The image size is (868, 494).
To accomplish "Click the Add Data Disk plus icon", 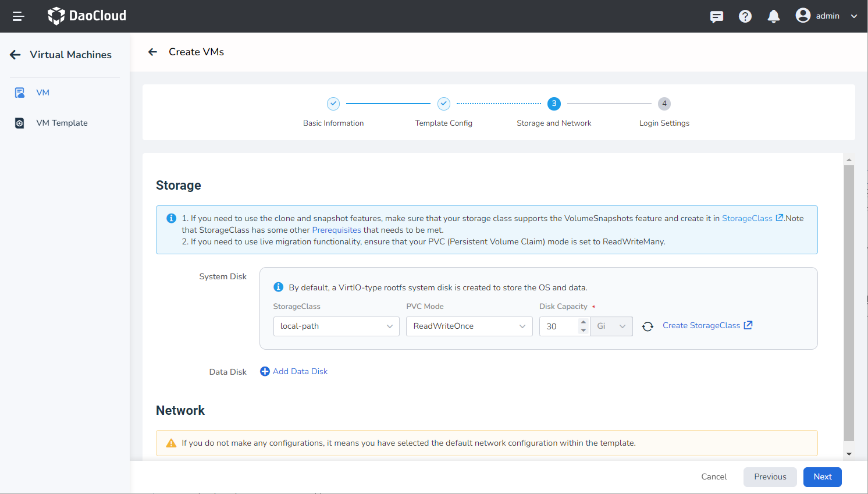I will click(x=265, y=371).
